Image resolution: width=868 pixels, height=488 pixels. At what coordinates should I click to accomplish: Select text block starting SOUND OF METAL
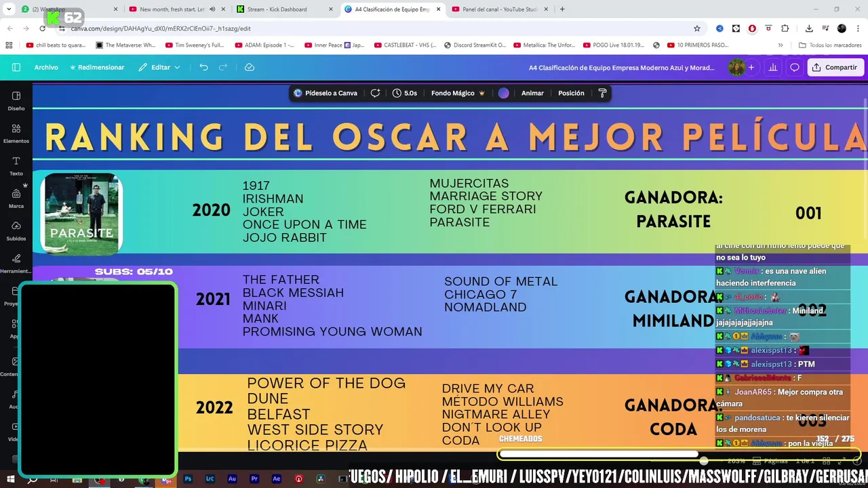500,294
